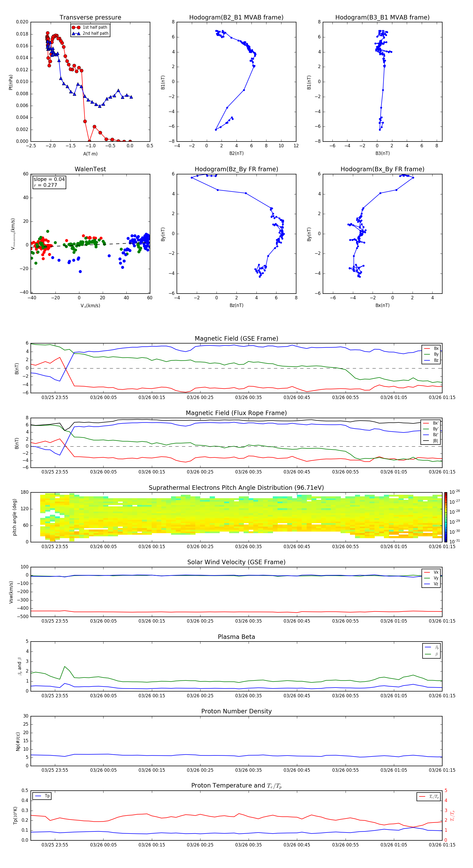Viewport: 473px width, 868px height.
Task: Click the '-500' tick on Vsw axis
Action: (23, 617)
